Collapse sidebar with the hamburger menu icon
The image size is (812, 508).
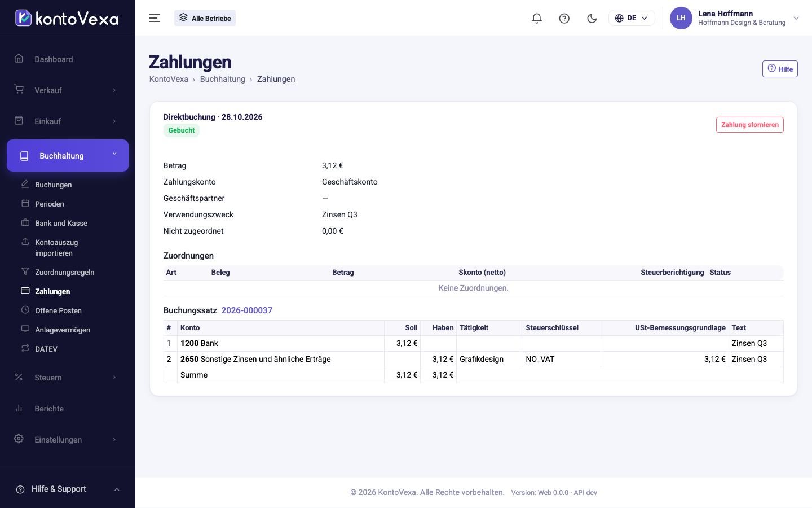pyautogui.click(x=155, y=18)
